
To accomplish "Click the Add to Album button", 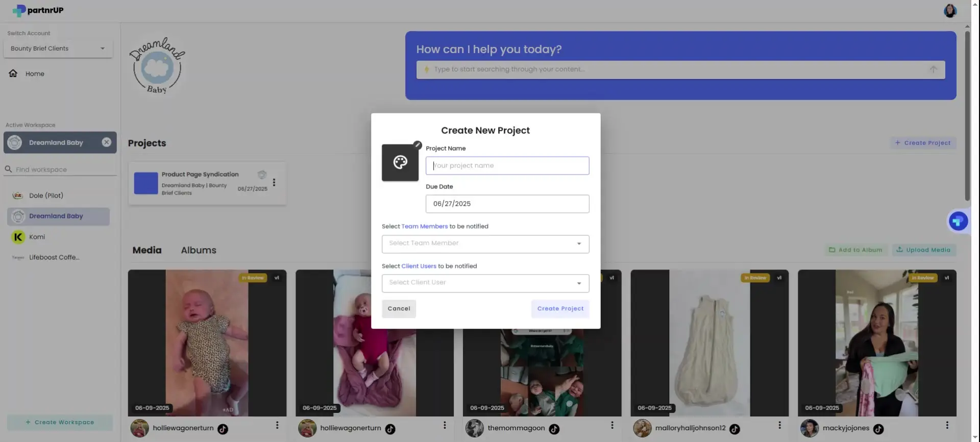I will 855,250.
